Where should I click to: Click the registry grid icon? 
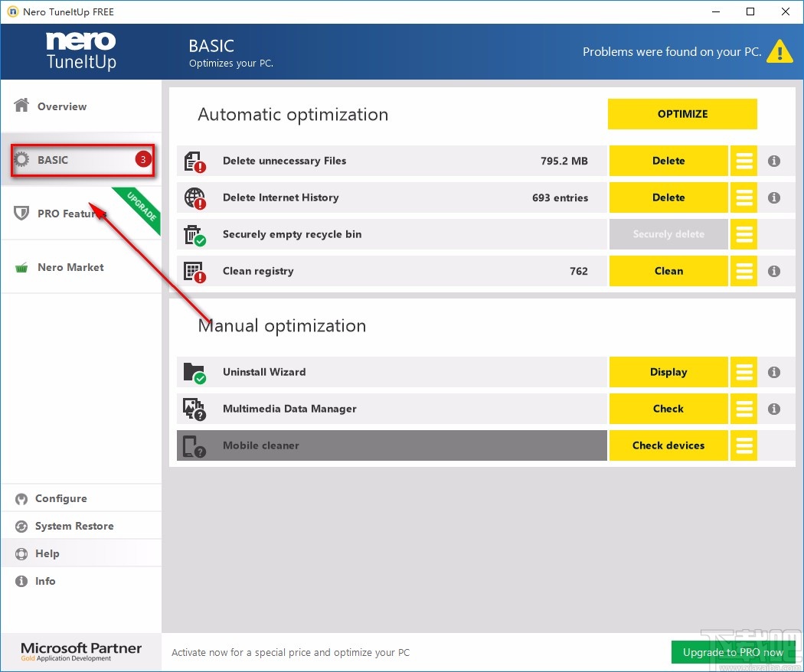coord(194,272)
